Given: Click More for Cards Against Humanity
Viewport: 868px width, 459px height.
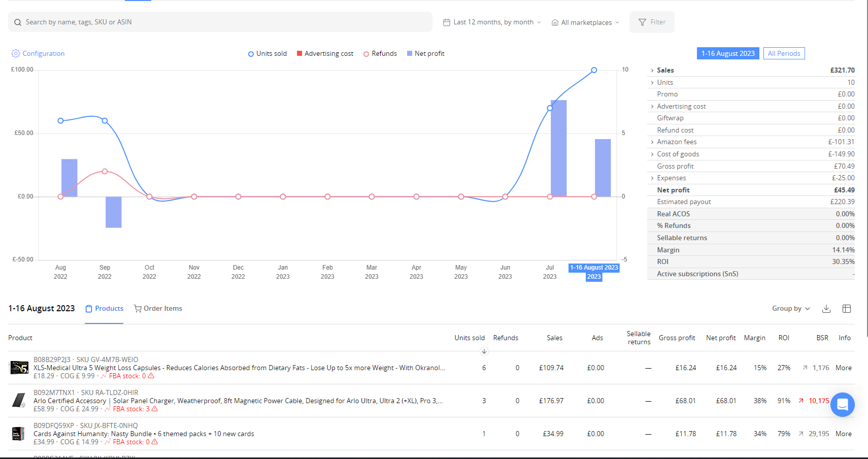Looking at the screenshot, I should tap(843, 434).
